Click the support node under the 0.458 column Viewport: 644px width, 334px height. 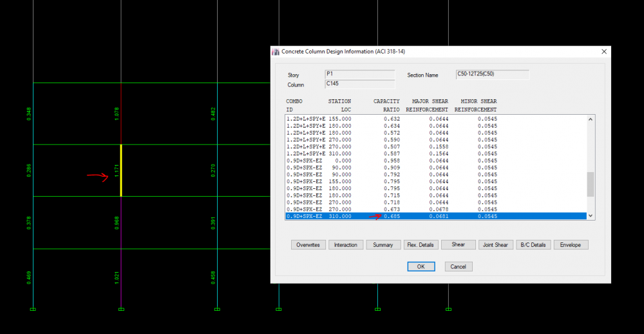tap(217, 309)
